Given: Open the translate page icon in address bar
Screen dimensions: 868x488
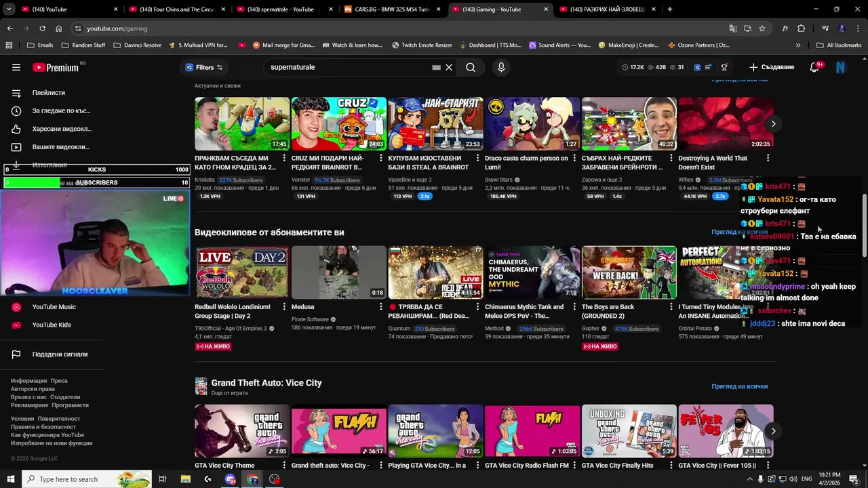Looking at the screenshot, I should [733, 28].
